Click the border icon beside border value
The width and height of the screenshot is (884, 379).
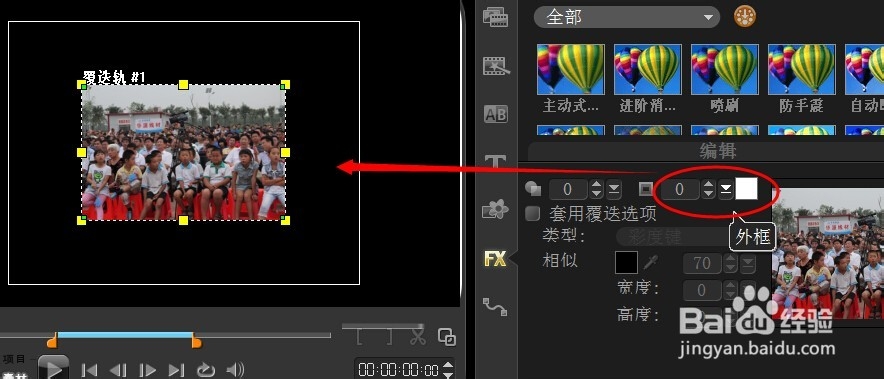[646, 189]
